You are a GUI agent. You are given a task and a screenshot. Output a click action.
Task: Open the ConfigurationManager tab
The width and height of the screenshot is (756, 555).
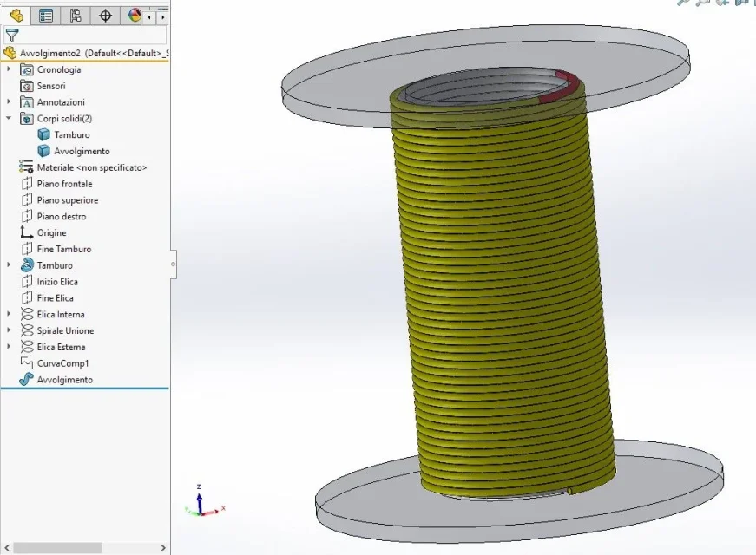pyautogui.click(x=76, y=16)
